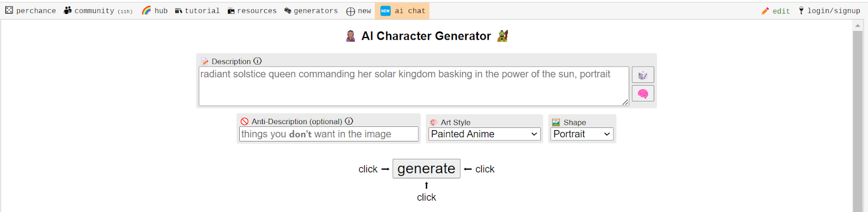Image resolution: width=868 pixels, height=212 pixels.
Task: Click the Anti-Description input field
Action: click(329, 134)
